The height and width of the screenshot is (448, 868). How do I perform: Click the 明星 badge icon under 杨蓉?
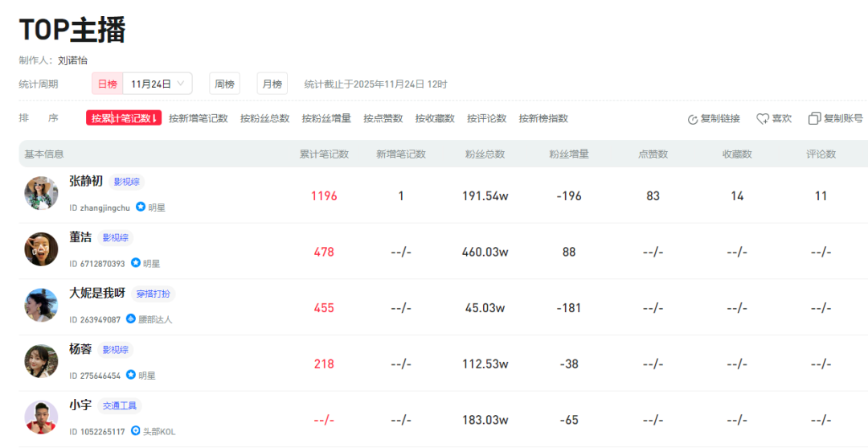[131, 375]
